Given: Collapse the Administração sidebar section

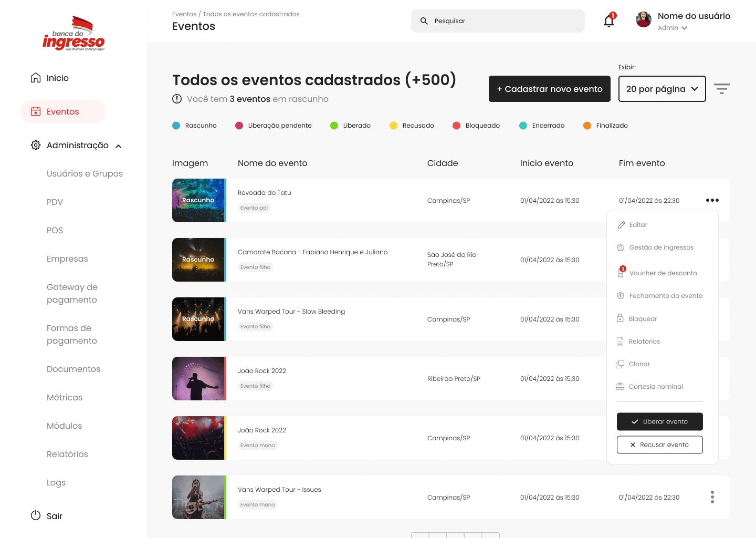Looking at the screenshot, I should tap(119, 146).
